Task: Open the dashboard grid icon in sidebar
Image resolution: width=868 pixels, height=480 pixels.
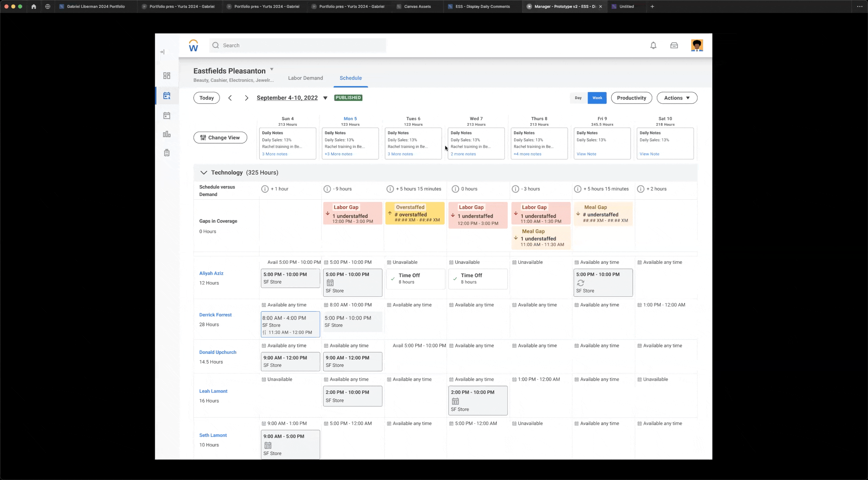Action: 167,76
